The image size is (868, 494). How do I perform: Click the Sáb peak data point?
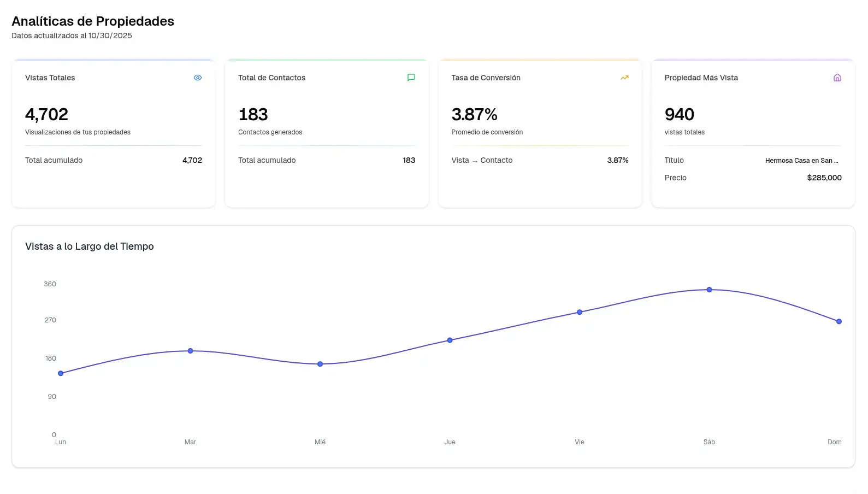tap(709, 290)
